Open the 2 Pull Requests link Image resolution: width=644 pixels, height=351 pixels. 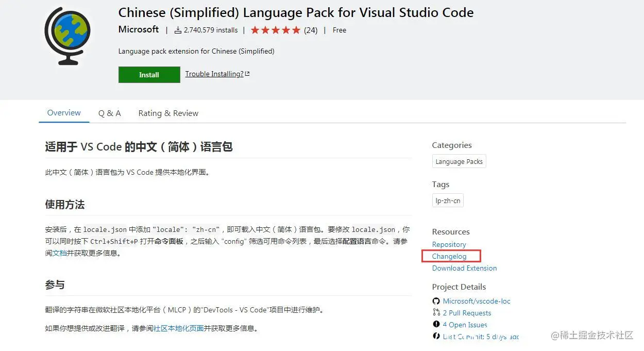(x=467, y=313)
